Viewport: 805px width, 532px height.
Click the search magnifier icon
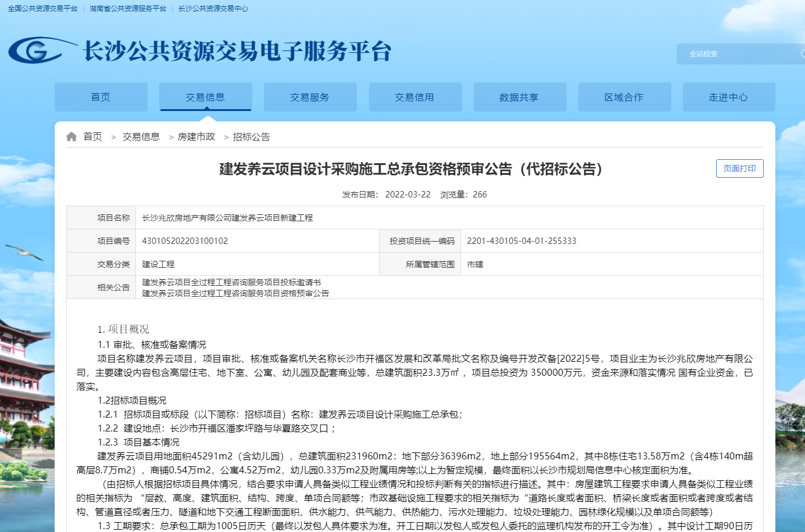point(802,54)
